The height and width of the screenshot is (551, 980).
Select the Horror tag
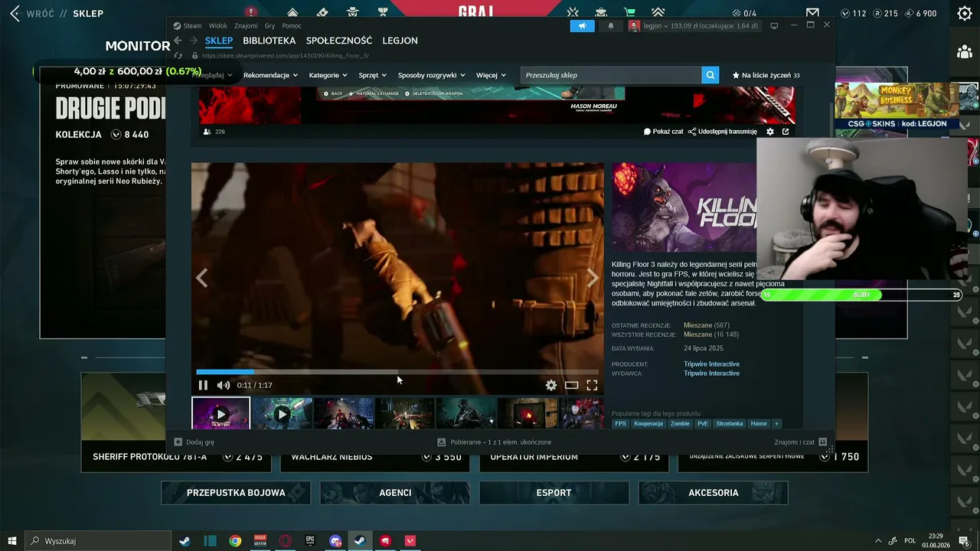759,424
